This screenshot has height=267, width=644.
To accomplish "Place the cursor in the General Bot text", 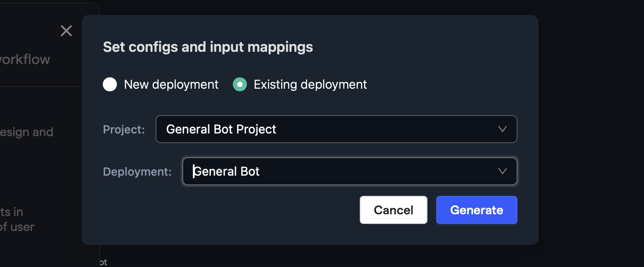I will 227,171.
